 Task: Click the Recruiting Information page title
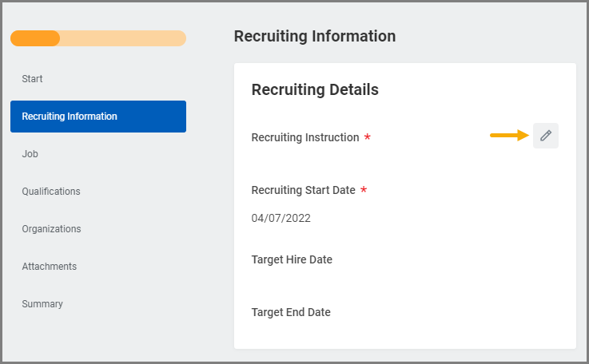click(x=314, y=36)
